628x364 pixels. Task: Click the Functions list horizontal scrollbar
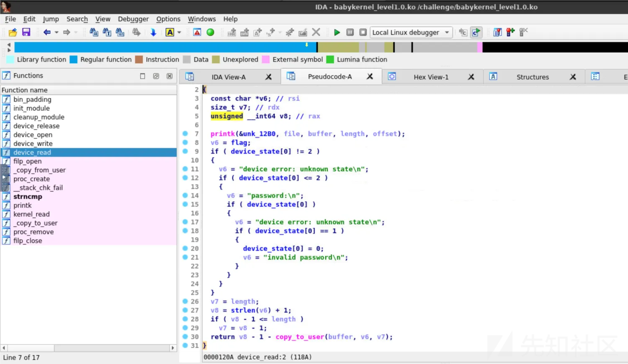pyautogui.click(x=88, y=348)
